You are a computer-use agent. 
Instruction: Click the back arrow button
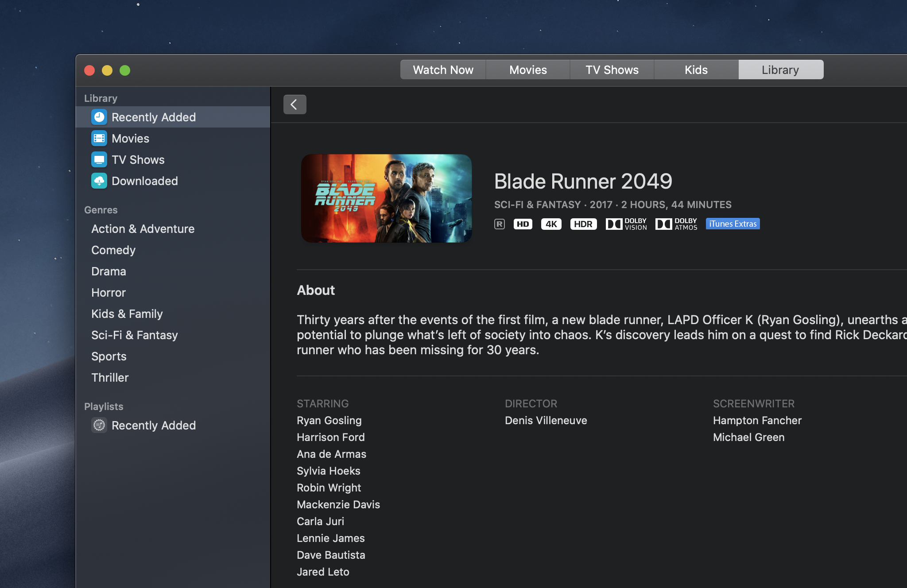point(295,104)
